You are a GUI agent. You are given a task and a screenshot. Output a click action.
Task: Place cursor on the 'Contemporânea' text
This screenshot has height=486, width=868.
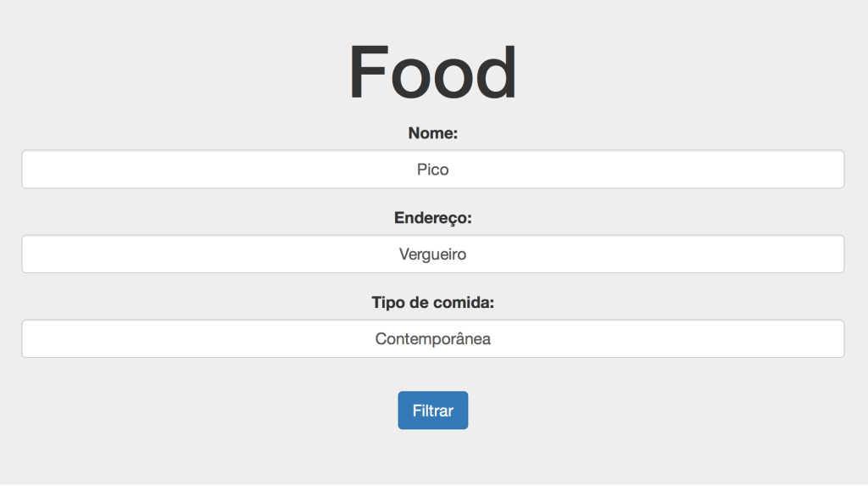point(432,339)
